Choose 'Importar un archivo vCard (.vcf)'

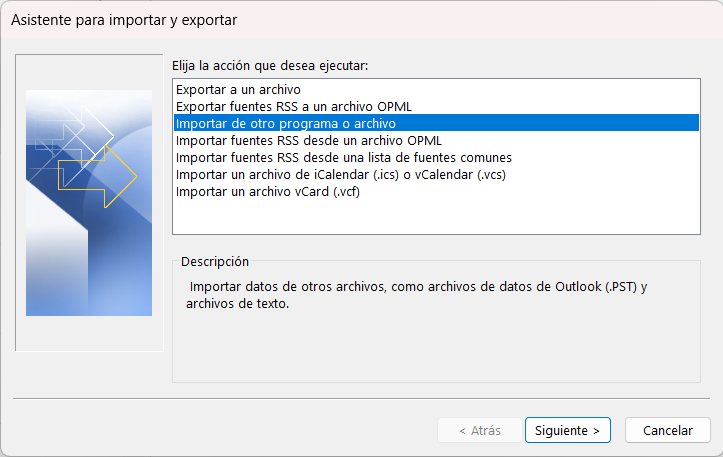click(x=267, y=191)
